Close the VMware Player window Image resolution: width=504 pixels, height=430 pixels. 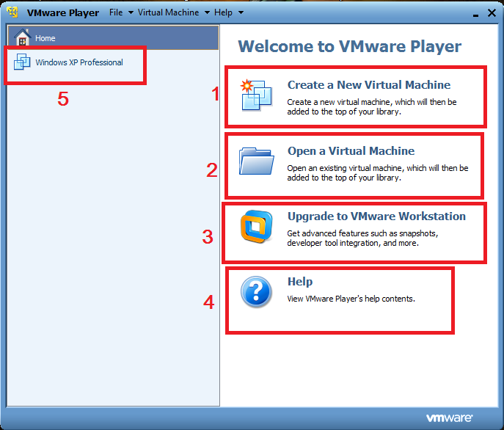(492, 12)
